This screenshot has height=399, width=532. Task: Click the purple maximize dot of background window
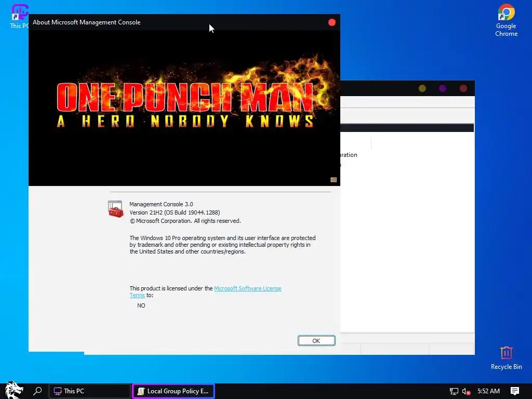point(443,88)
